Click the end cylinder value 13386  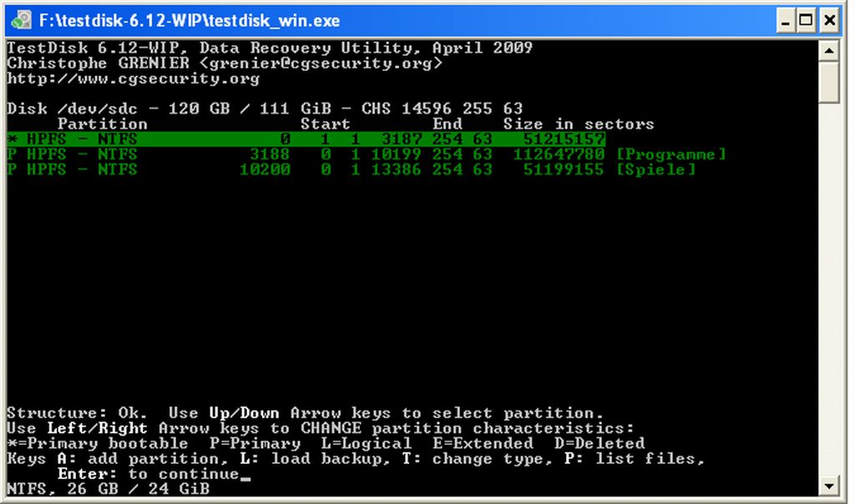click(x=397, y=169)
